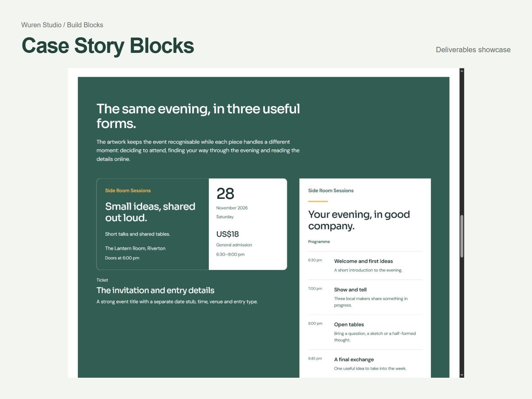Click the scrollbar up arrow
The height and width of the screenshot is (399, 532).
click(x=462, y=70)
